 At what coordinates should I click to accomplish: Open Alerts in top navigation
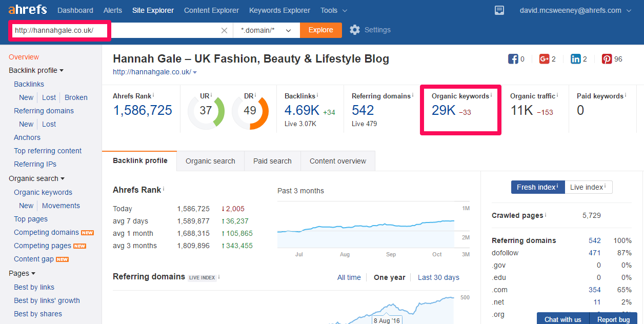(x=113, y=10)
